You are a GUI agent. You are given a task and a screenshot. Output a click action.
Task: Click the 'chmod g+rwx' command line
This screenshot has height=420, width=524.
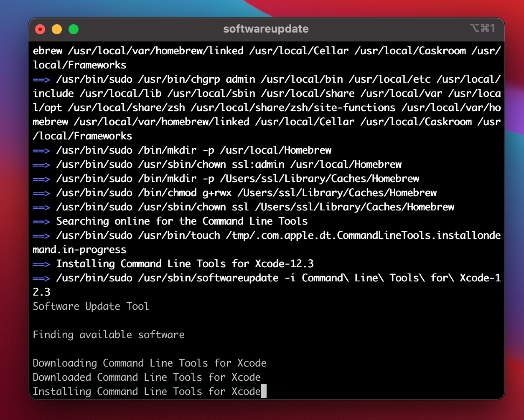pyautogui.click(x=247, y=193)
